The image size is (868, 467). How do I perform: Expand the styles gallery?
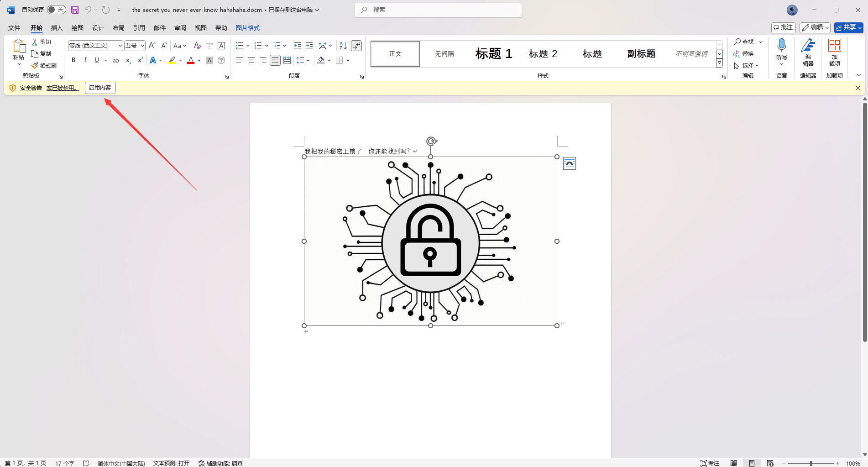pyautogui.click(x=719, y=63)
